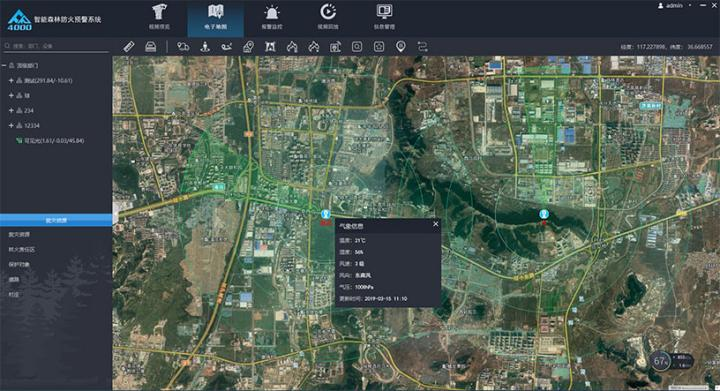Click the double-arrow swap toolbar icon
720x391 pixels.
(x=422, y=46)
